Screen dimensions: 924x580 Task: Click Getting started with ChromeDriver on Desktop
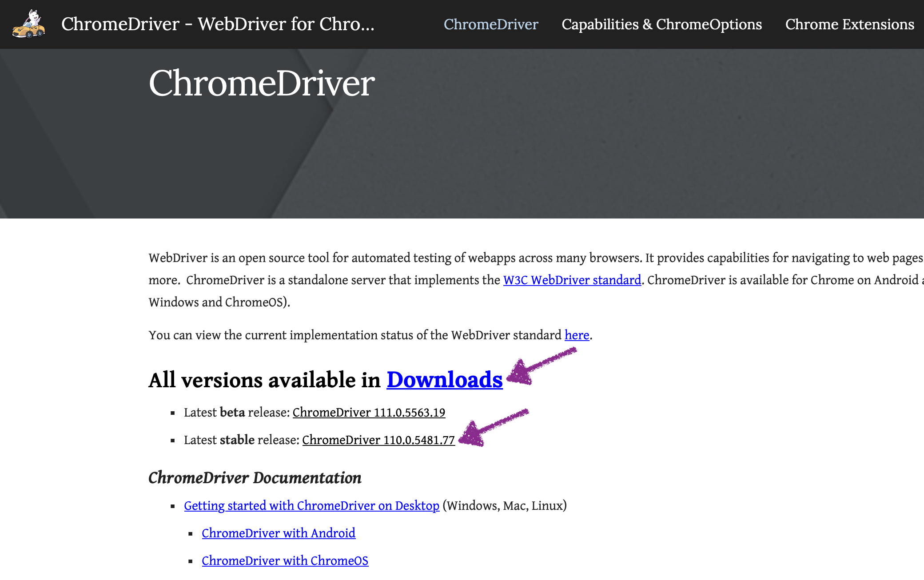click(312, 506)
